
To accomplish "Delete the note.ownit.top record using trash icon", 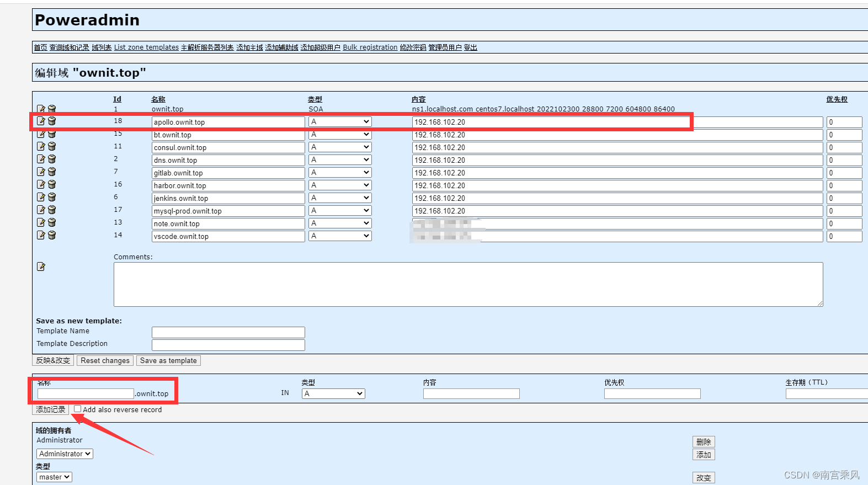I will pyautogui.click(x=52, y=222).
